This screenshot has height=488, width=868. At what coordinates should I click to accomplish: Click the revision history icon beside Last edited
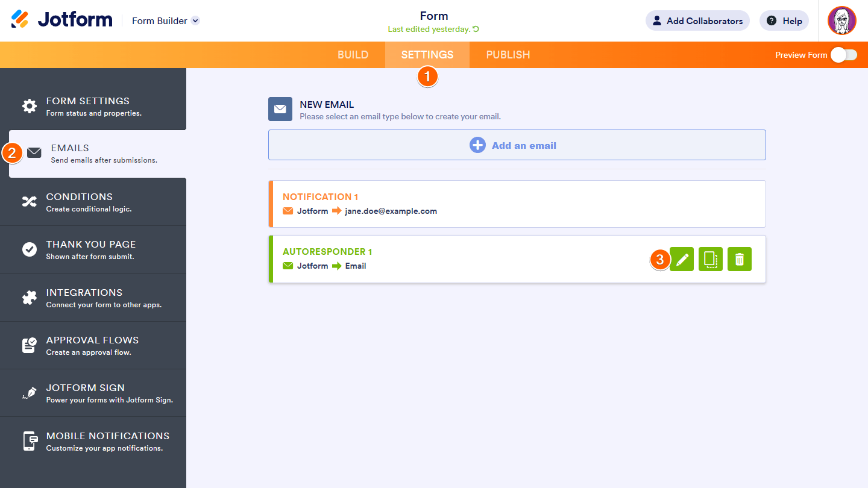tap(476, 30)
